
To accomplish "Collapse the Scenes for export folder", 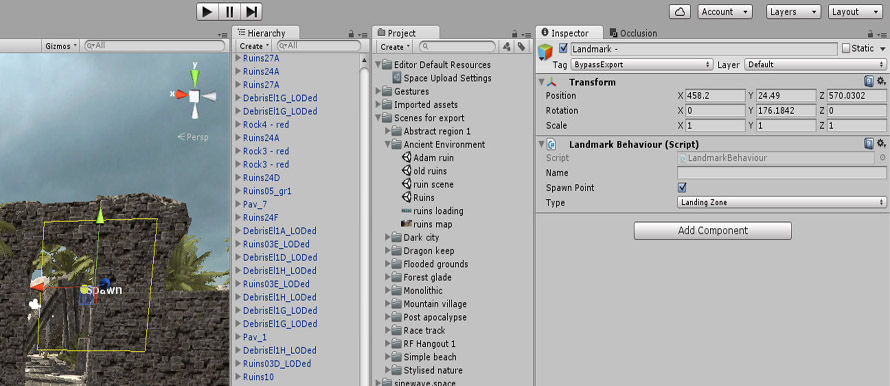I will point(379,118).
